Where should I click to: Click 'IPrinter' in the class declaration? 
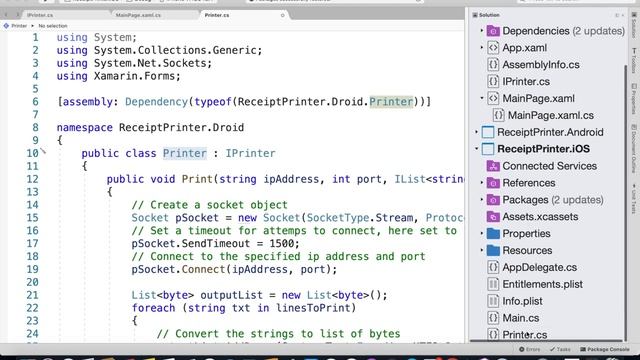click(250, 153)
